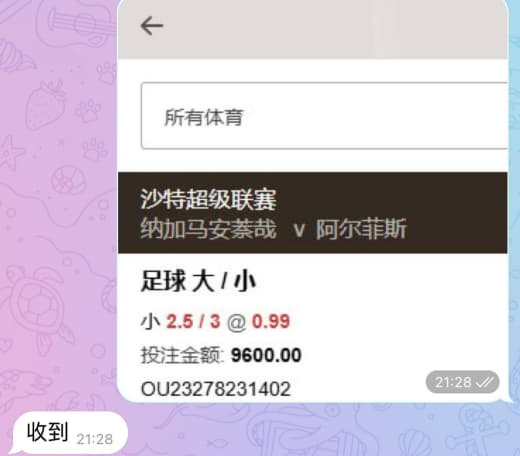Viewport: 520px width, 456px height.
Task: Click the @ symbol before the odds
Action: [x=236, y=323]
